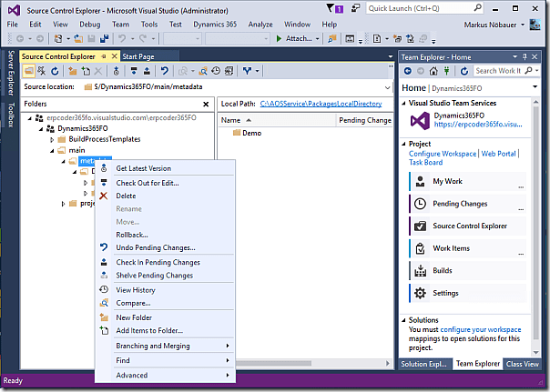The image size is (550, 392).
Task: Choose Check Out for Edit in context menu
Action: [165, 183]
